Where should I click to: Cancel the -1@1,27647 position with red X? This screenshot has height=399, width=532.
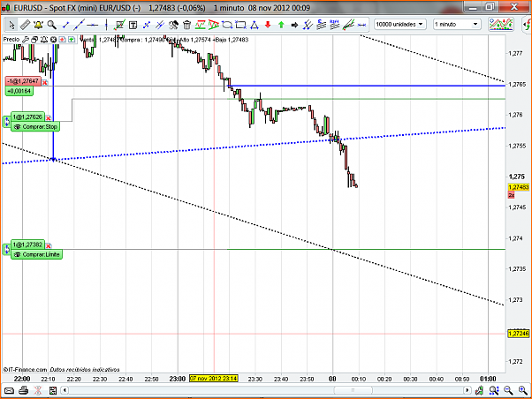45,83
